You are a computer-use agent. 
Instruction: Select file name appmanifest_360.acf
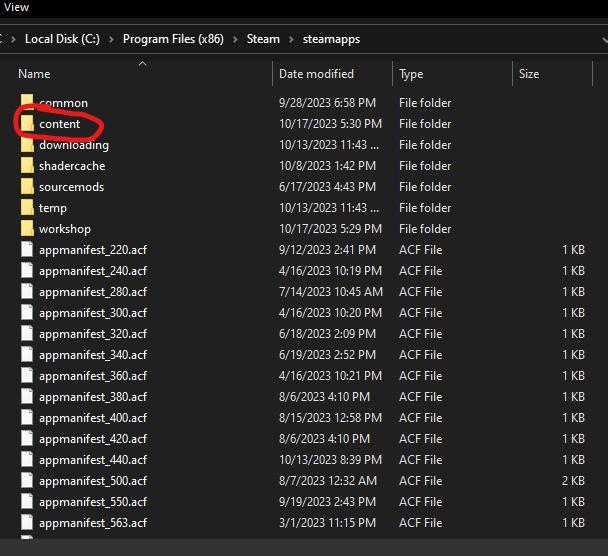pos(93,376)
